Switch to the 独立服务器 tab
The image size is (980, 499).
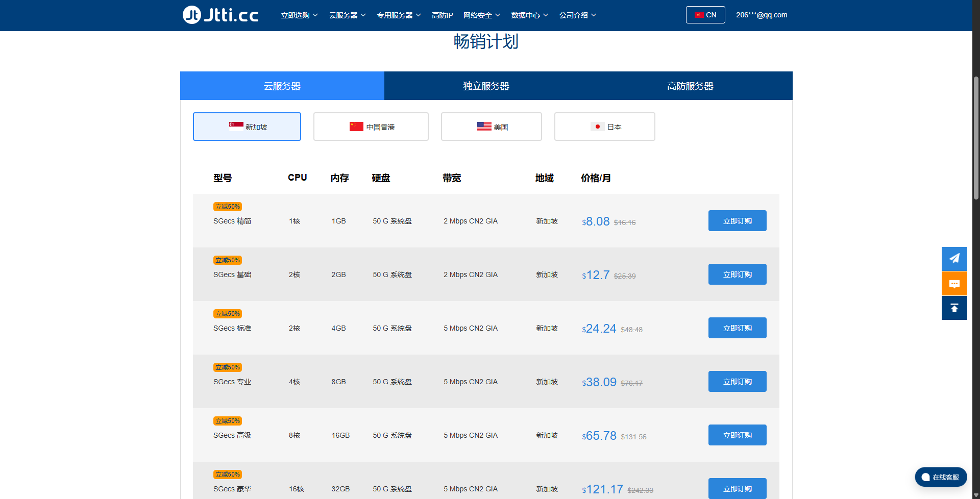[486, 86]
